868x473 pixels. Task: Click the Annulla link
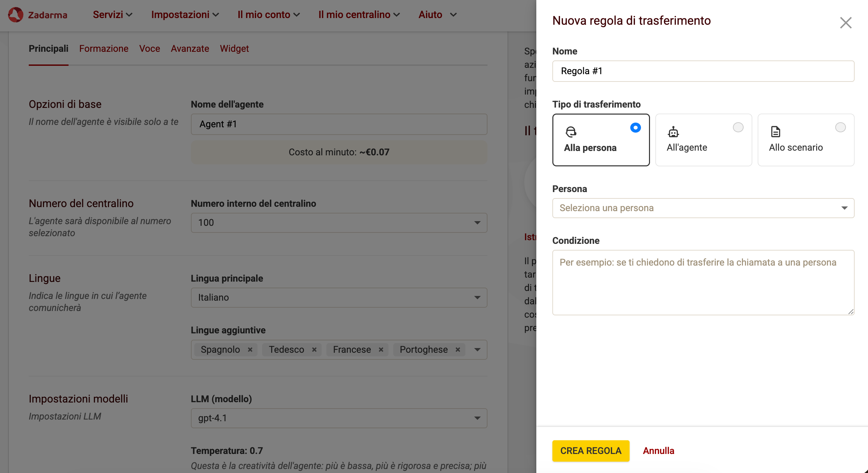(658, 451)
